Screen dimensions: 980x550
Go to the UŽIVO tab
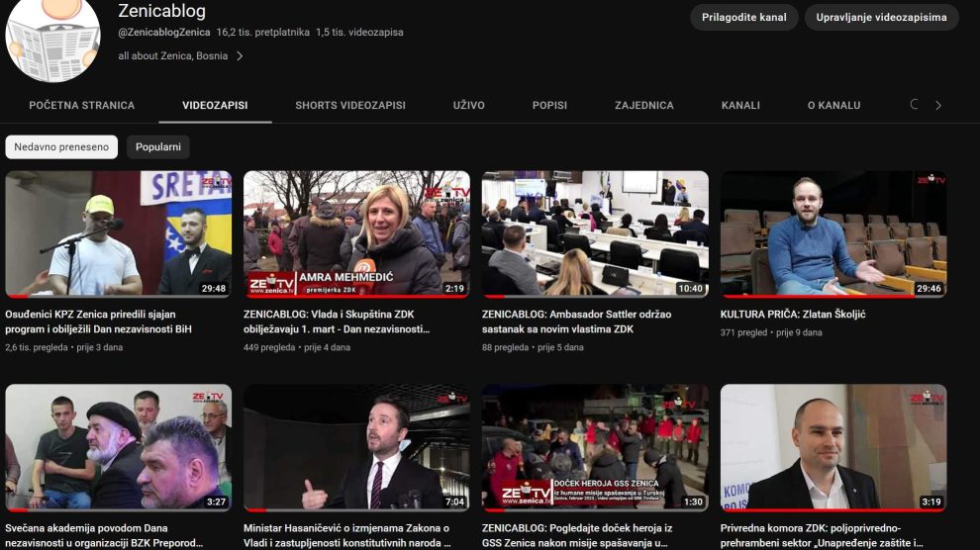coord(469,105)
